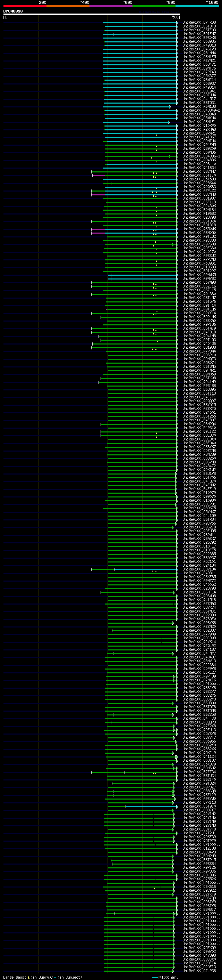Screen dimensions: 222x980
Task: Click hit UniRef100_Q94EH5
Action: 199,145
